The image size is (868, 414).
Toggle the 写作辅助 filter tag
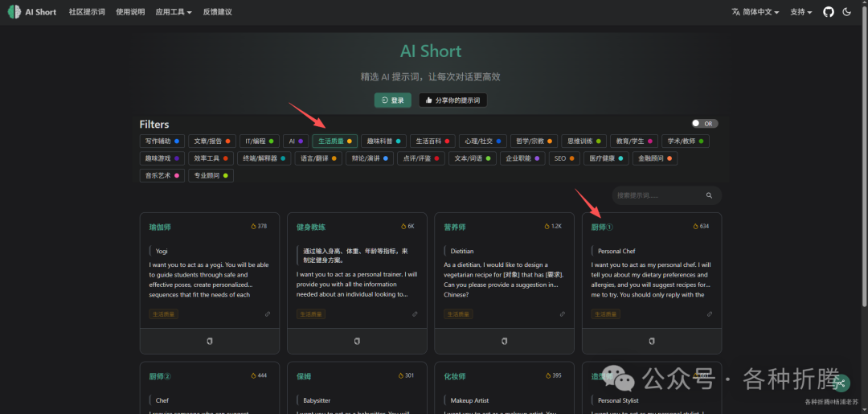pos(162,141)
